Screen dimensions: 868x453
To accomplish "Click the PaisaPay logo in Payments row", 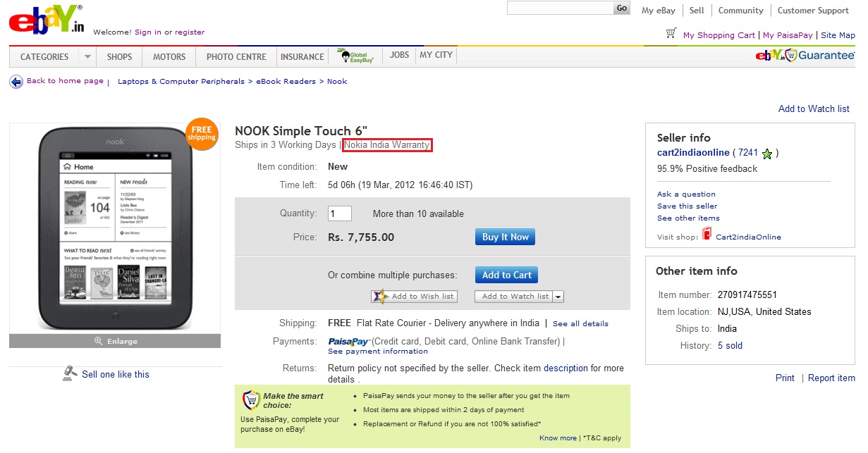I will 349,342.
